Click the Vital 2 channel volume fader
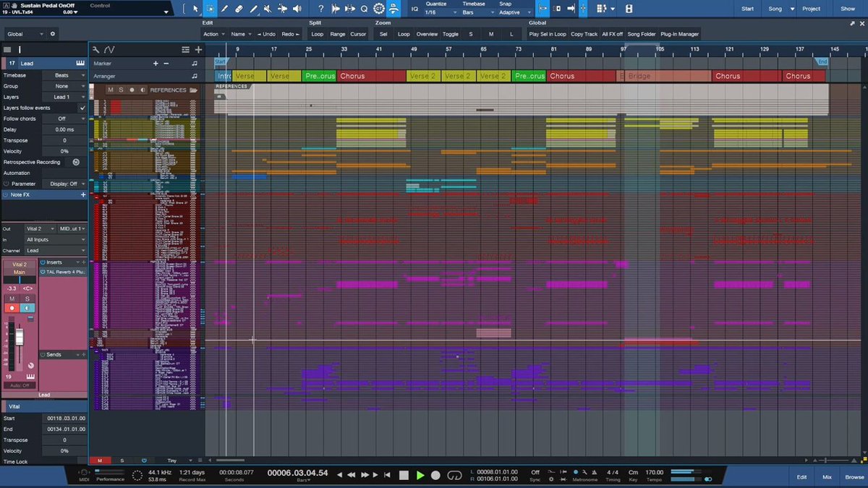This screenshot has width=868, height=488. tap(20, 338)
